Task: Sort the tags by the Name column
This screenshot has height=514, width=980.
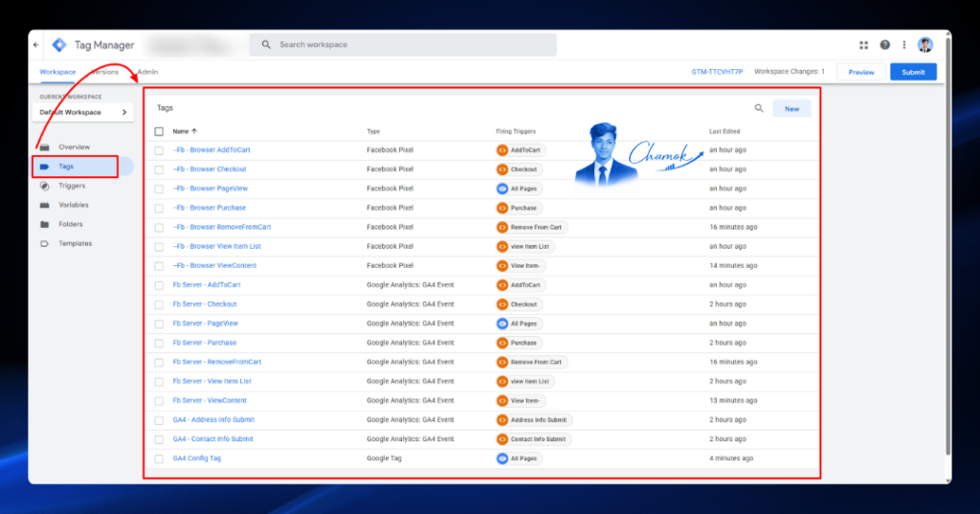Action: [x=185, y=131]
